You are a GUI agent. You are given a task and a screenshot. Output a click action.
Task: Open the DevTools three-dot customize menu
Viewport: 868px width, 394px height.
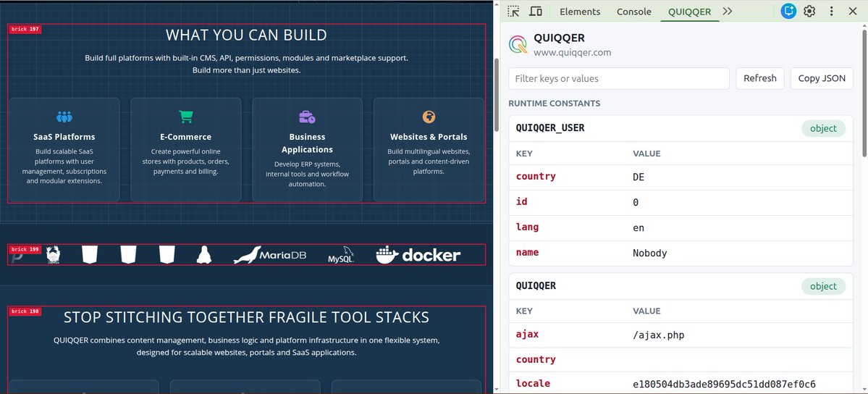click(832, 11)
